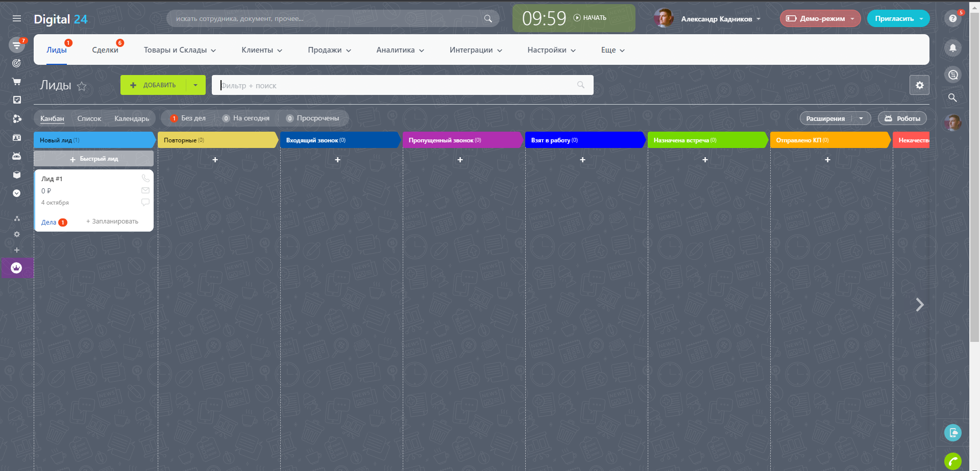Expand the Клиенты menu
This screenshot has width=980, height=471.
tap(262, 50)
